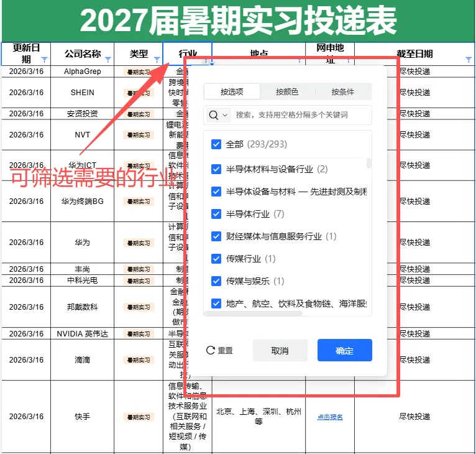This screenshot has width=476, height=454.
Task: Click horizontal scrollbar under filter list
Action: coord(254,313)
